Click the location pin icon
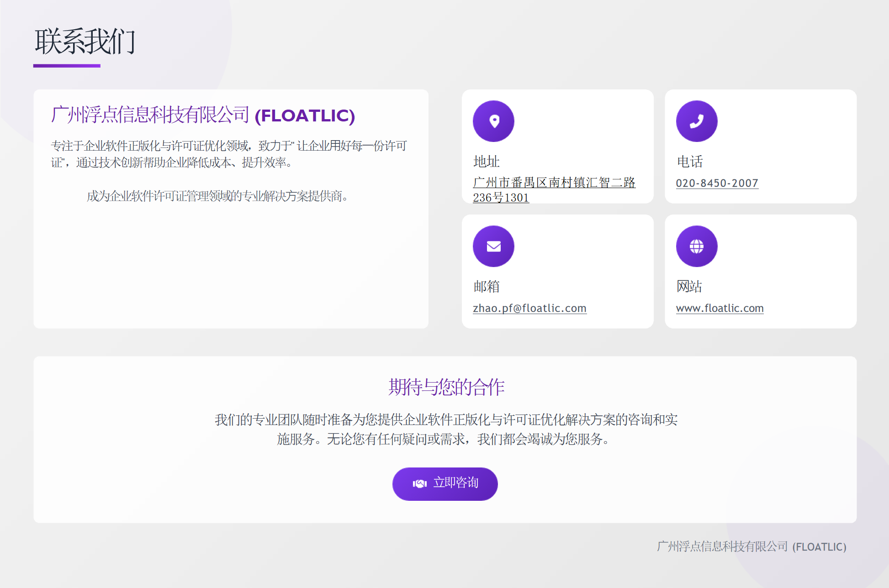The width and height of the screenshot is (889, 588). click(x=493, y=121)
